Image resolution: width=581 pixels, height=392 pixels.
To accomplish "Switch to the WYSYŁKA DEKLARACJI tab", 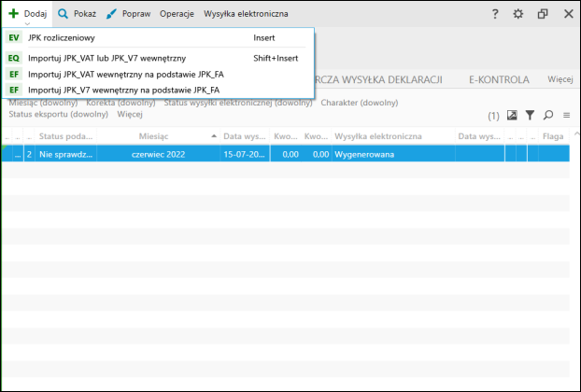I will pyautogui.click(x=378, y=79).
